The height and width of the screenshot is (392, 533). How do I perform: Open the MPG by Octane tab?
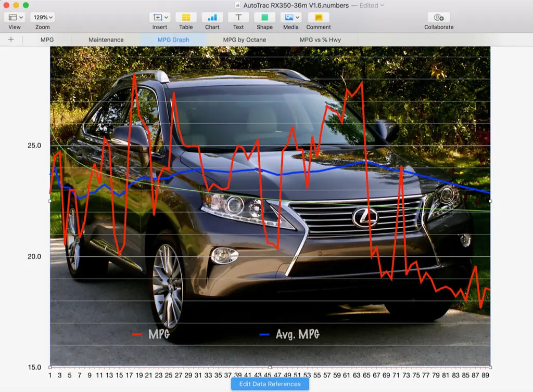245,40
